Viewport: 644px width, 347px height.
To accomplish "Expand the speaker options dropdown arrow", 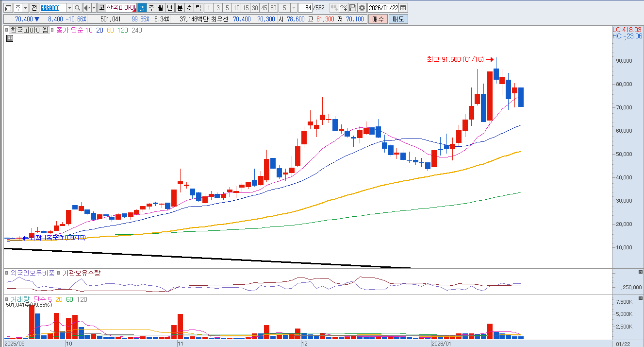I will [93, 8].
